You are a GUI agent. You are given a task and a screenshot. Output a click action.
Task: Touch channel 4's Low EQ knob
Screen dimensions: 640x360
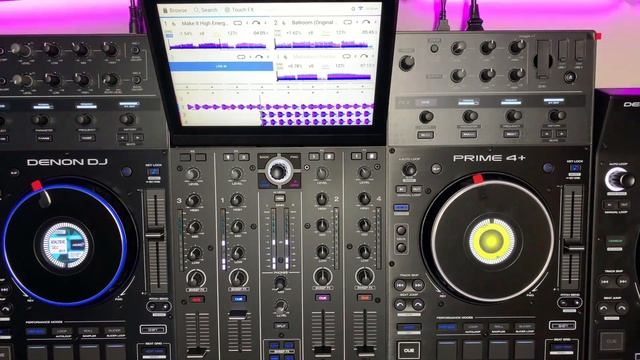pos(364,252)
